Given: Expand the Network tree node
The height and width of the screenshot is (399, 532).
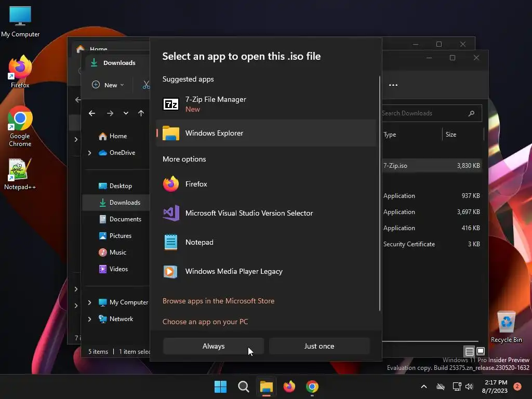Looking at the screenshot, I should pos(89,319).
